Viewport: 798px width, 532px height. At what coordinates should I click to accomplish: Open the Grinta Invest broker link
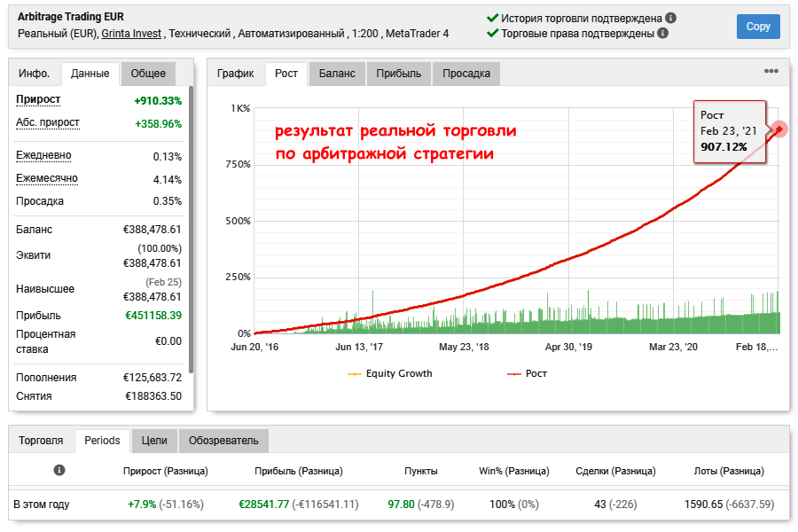coord(131,34)
